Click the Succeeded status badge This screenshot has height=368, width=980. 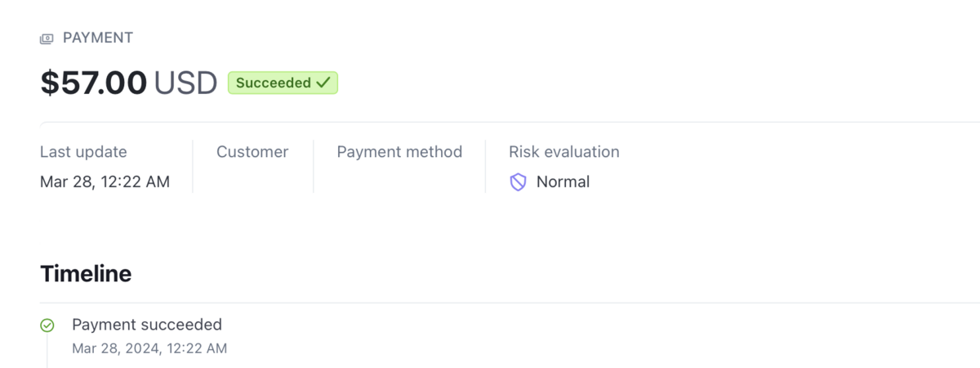[x=283, y=83]
